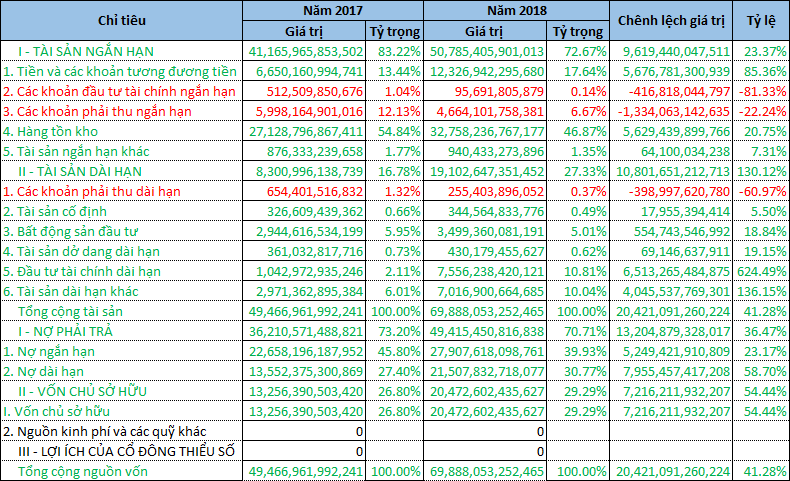Click the 'Nợ dài hạn' row label

tap(43, 372)
